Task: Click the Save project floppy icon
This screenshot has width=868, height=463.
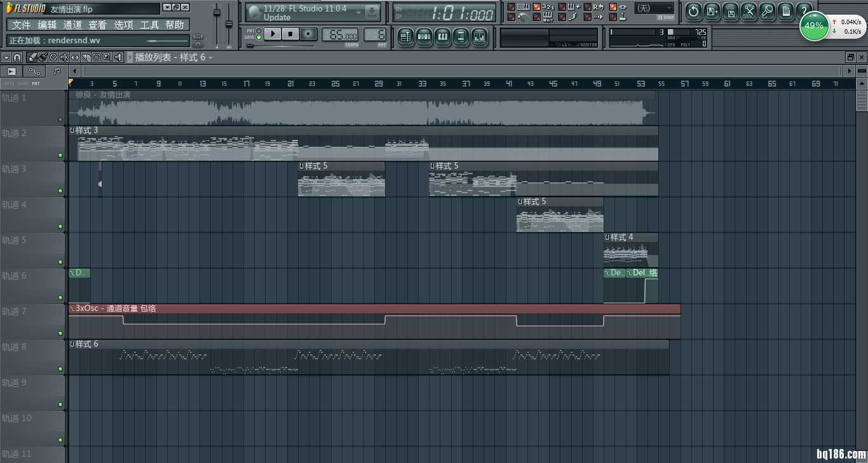Action: (x=731, y=11)
